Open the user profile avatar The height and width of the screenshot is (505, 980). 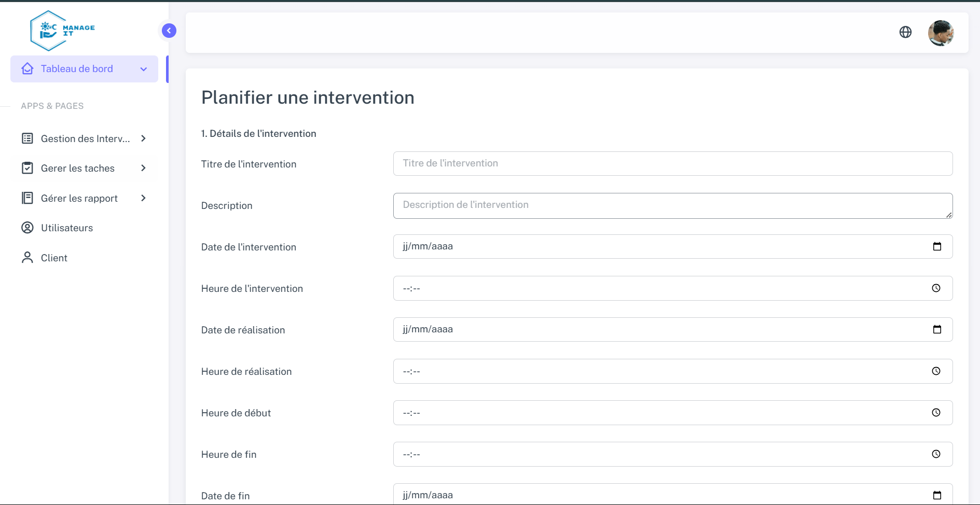(x=941, y=33)
